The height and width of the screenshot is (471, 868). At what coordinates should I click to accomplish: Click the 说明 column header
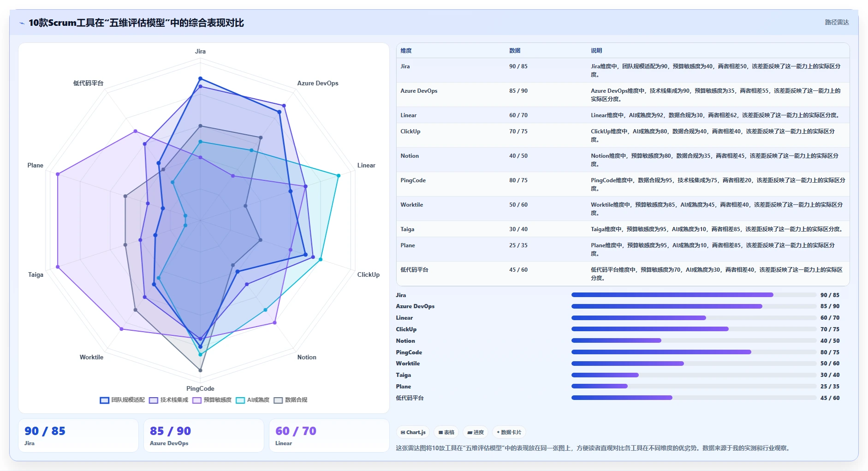(596, 51)
